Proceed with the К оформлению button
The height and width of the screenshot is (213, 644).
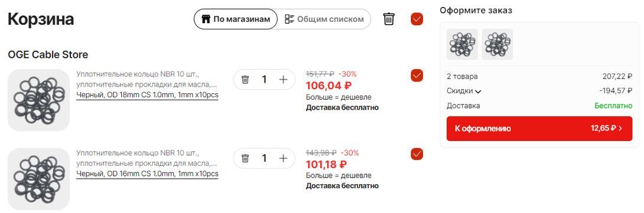[539, 129]
